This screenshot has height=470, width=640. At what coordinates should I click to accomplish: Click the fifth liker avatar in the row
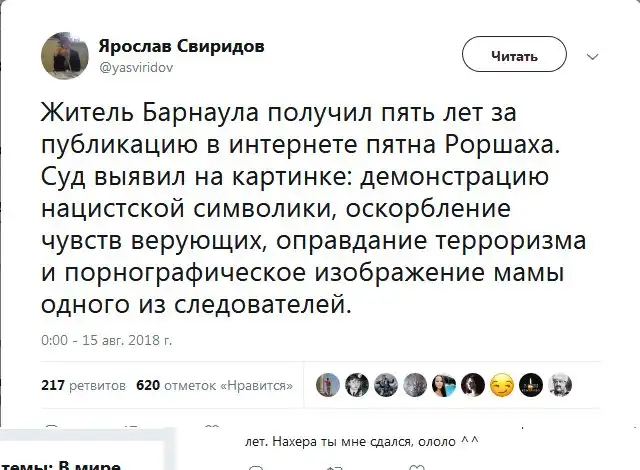coord(444,385)
